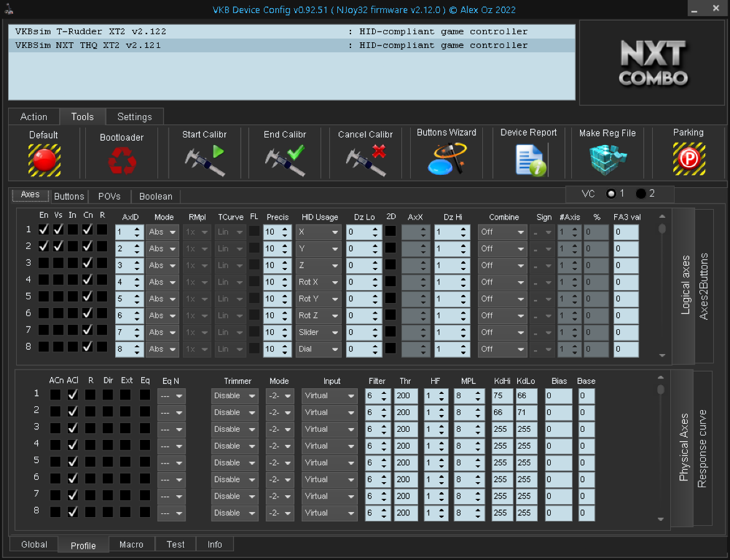
Task: Click the NXT Combo logo
Action: pos(653,63)
